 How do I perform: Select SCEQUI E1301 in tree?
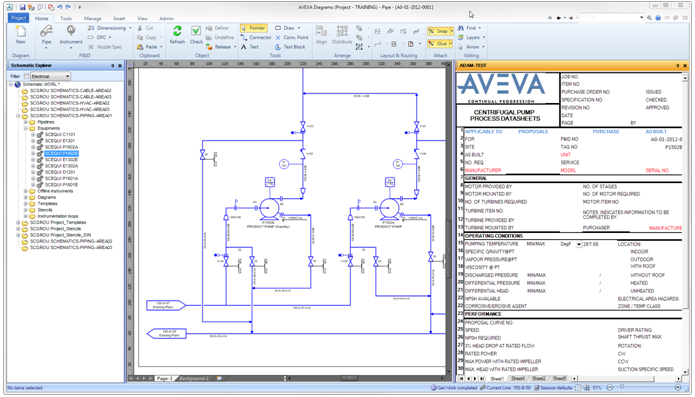(x=60, y=140)
